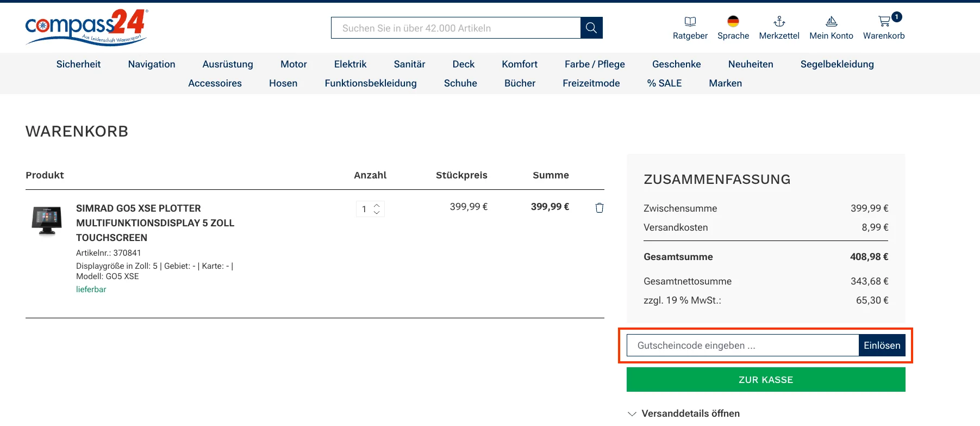Open Simrad GO5 XSE product title
980x426 pixels.
pyautogui.click(x=155, y=223)
